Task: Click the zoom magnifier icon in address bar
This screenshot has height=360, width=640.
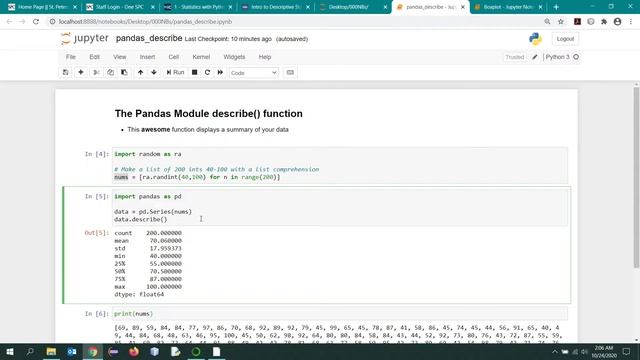Action: click(x=547, y=22)
